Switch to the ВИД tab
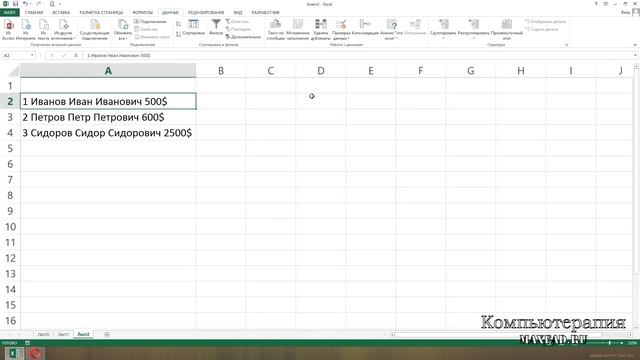640x360 pixels. pos(238,13)
